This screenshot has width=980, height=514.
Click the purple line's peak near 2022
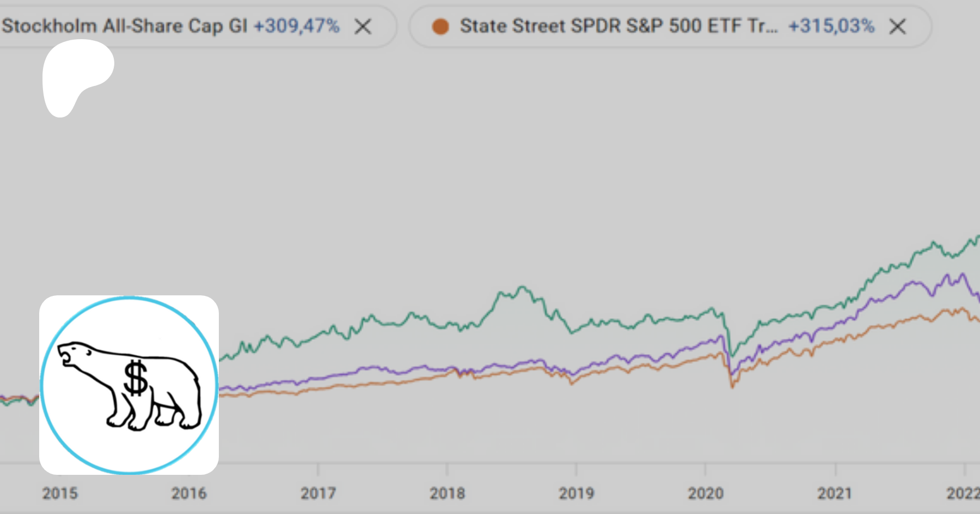point(963,274)
